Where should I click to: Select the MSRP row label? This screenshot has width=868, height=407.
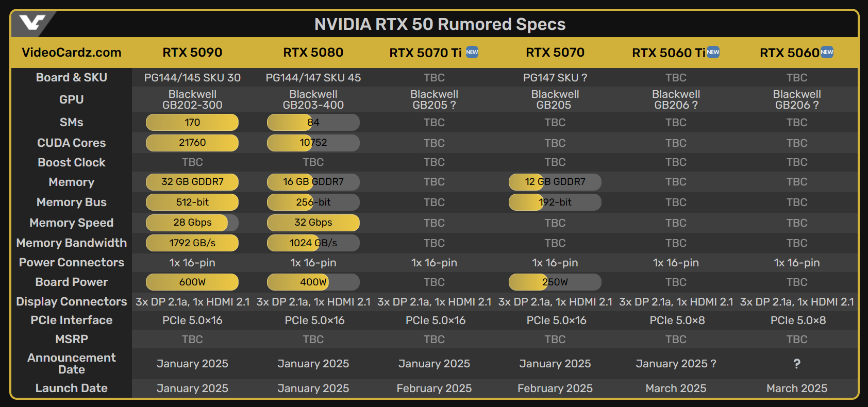point(72,340)
